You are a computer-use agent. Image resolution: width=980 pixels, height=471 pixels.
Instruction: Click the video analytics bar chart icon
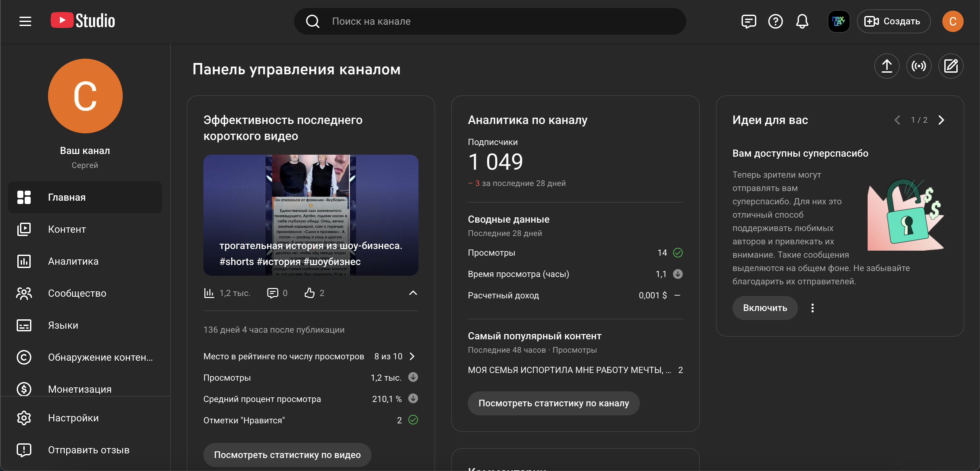point(209,293)
